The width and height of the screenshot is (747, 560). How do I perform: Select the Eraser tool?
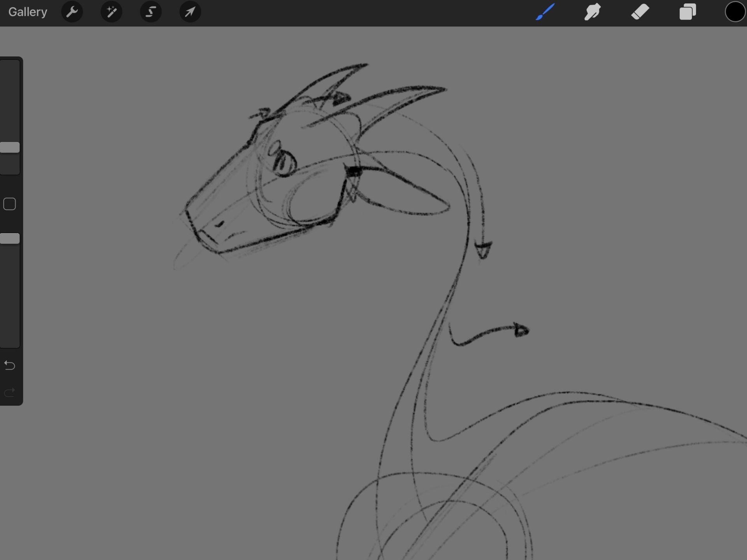pyautogui.click(x=640, y=12)
